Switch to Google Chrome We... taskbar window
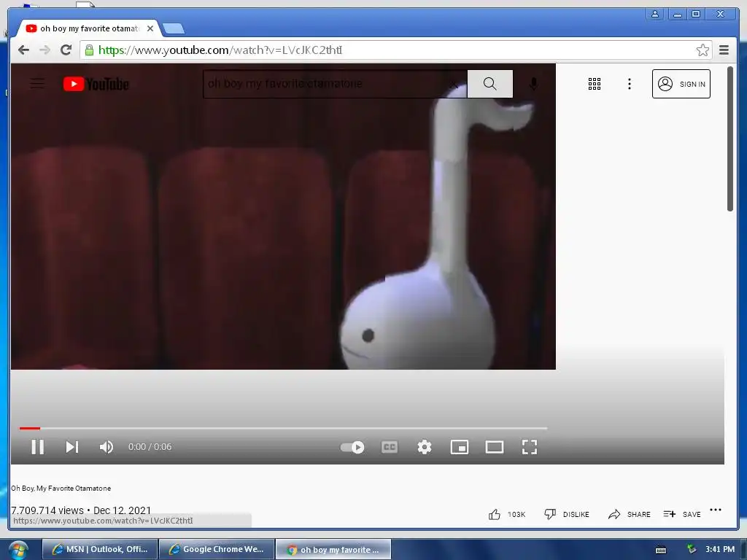The width and height of the screenshot is (747, 560). point(217,549)
